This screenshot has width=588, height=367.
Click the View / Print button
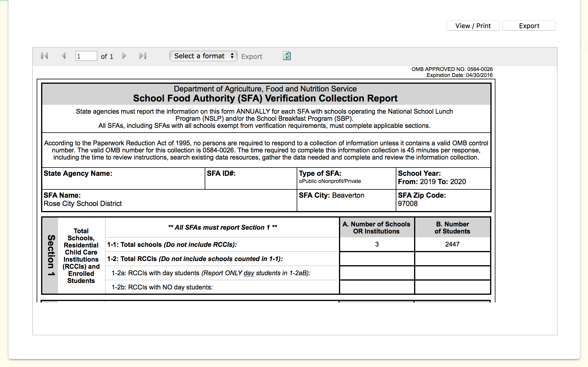473,26
